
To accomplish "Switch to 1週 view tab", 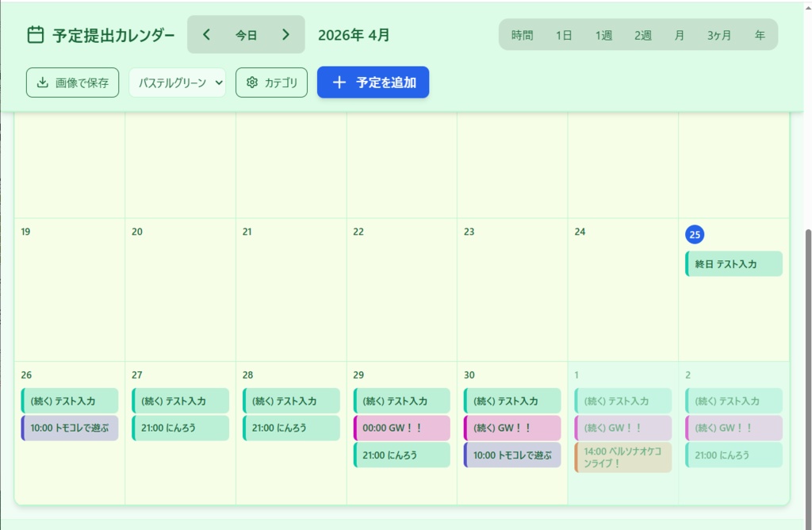I will coord(603,35).
